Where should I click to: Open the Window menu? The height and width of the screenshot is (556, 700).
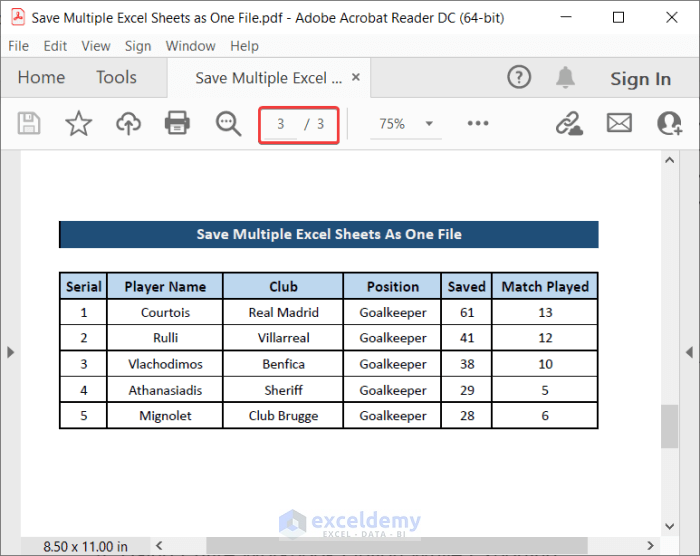coord(190,46)
